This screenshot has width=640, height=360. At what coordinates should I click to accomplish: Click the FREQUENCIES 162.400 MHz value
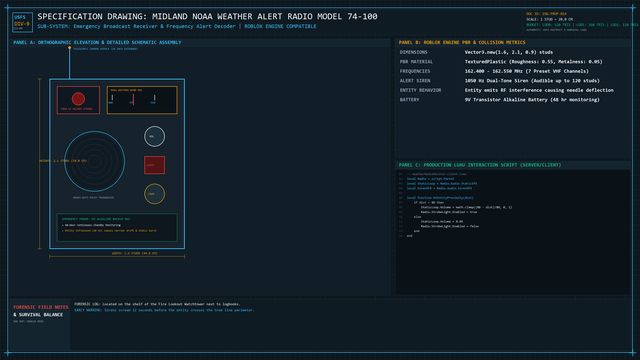pyautogui.click(x=527, y=71)
